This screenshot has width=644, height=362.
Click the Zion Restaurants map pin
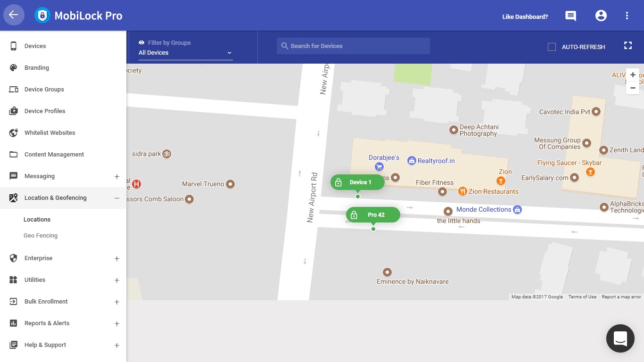point(462,191)
